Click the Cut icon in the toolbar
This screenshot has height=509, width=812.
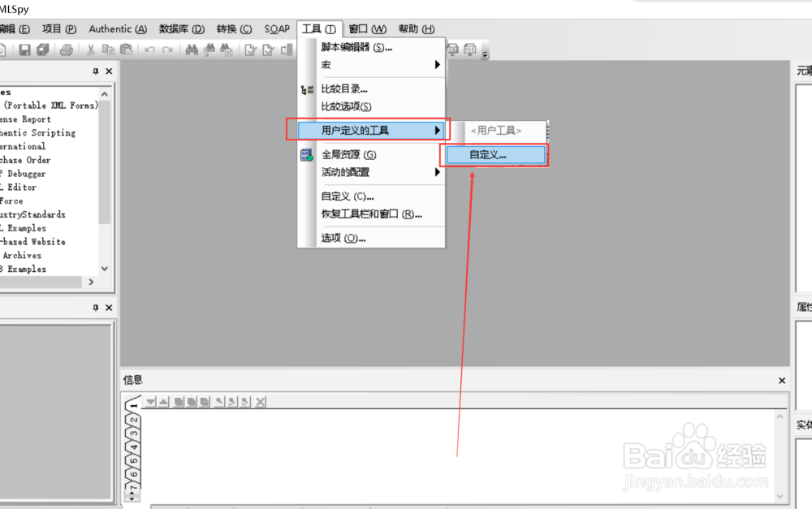coord(90,50)
